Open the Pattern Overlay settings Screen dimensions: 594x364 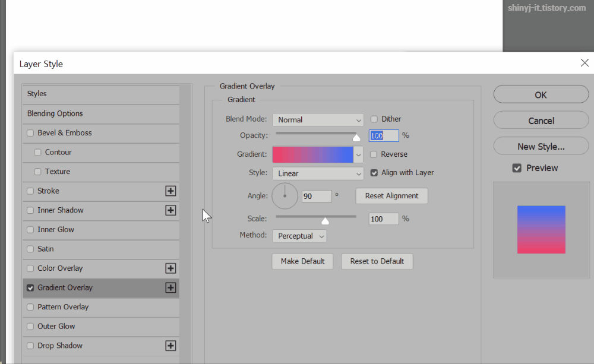(x=63, y=307)
